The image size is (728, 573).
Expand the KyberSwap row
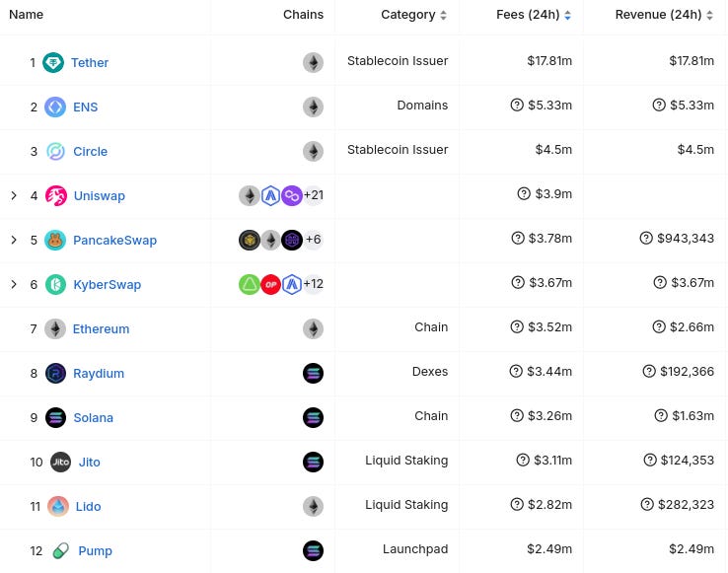(14, 284)
